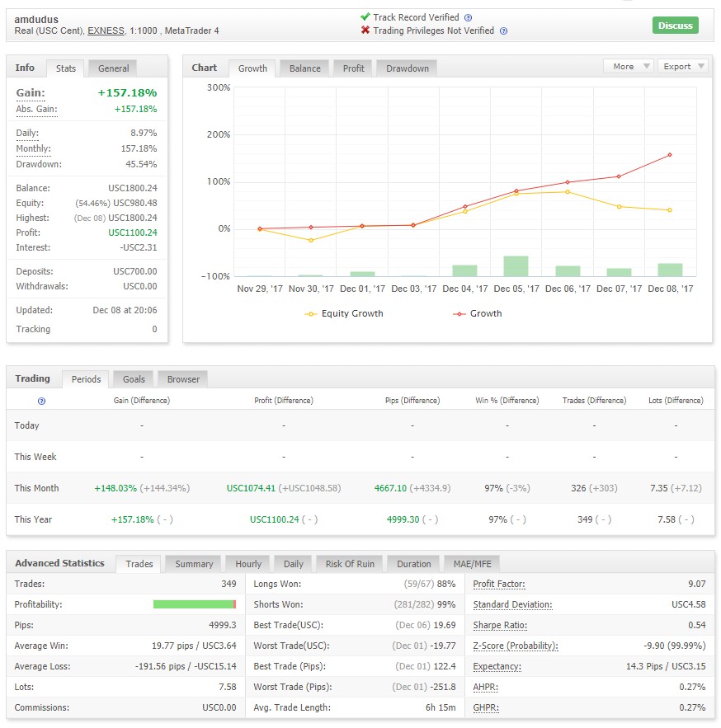Open the Risk Of Ruin statistics tab
Image resolution: width=721 pixels, height=728 pixels.
click(350, 564)
